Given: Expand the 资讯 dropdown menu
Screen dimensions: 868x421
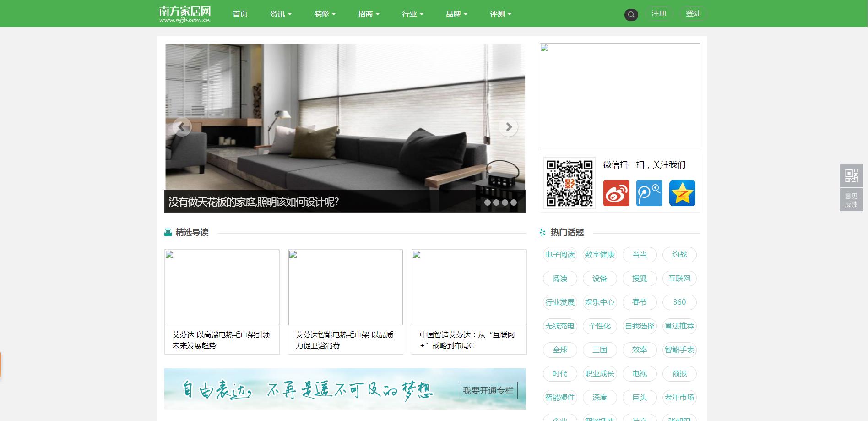Looking at the screenshot, I should point(281,14).
